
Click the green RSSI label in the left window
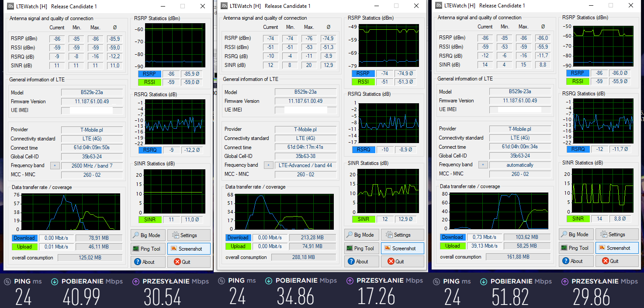(x=149, y=82)
